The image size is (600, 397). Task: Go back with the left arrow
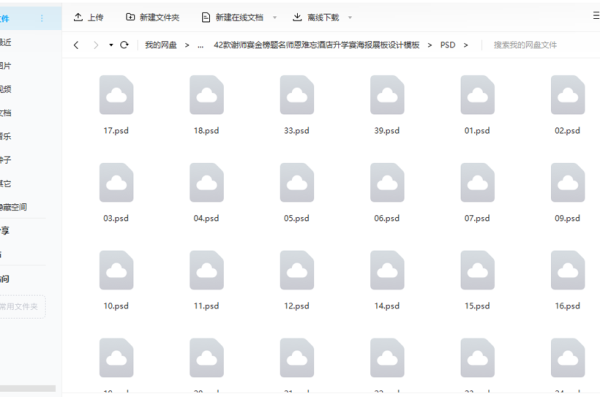click(76, 45)
